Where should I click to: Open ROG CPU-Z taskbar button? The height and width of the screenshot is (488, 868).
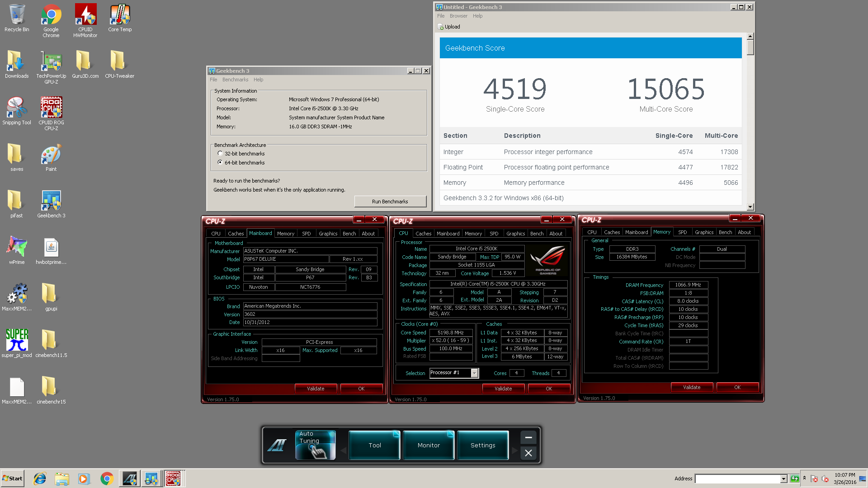[173, 479]
